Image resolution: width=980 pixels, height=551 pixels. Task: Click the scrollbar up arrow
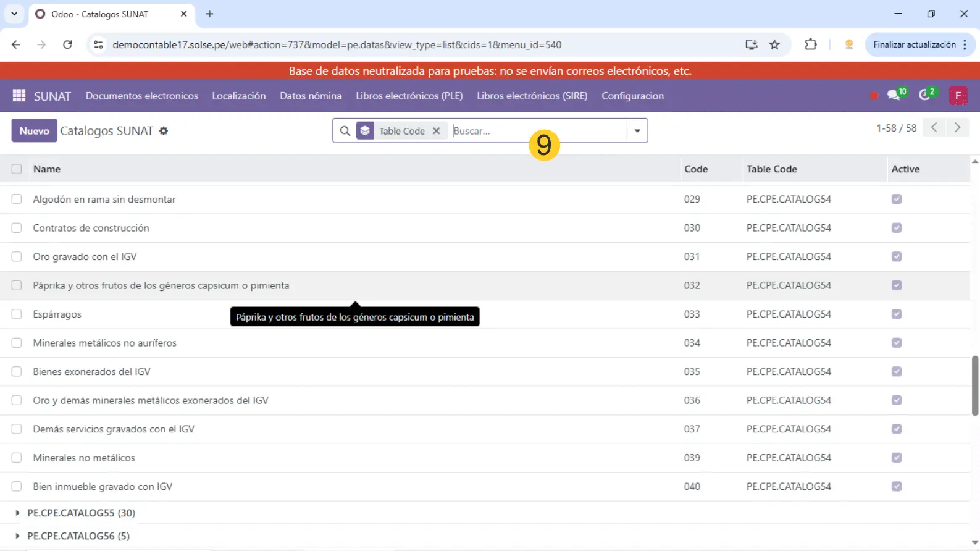coord(975,162)
